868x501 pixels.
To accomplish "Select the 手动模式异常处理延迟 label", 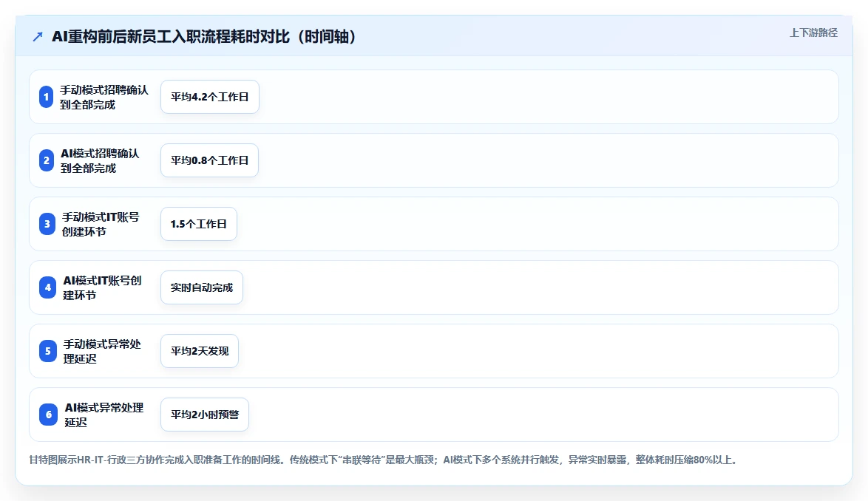I will (x=103, y=352).
